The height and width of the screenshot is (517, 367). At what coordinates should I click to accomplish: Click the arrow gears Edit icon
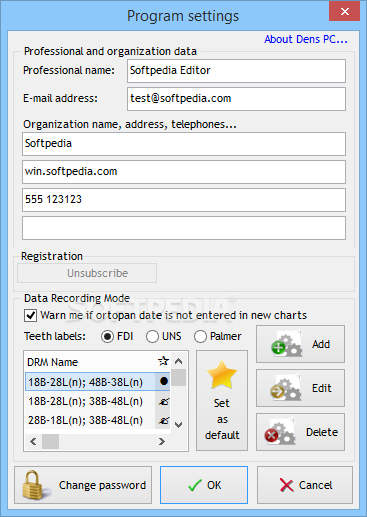286,388
